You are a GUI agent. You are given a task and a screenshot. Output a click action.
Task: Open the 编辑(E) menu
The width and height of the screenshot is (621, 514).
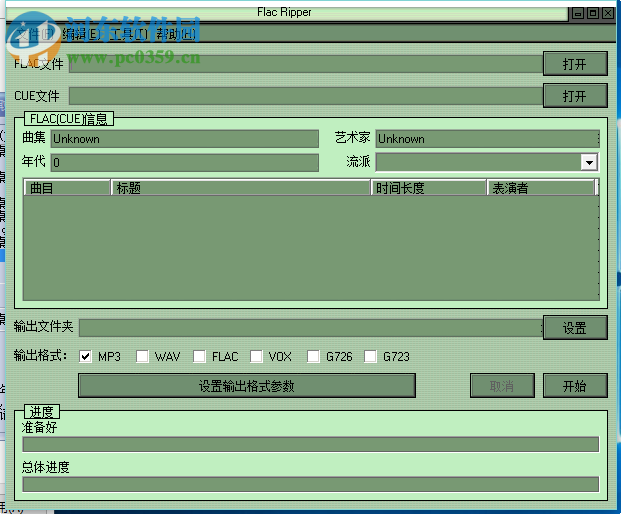[81, 34]
